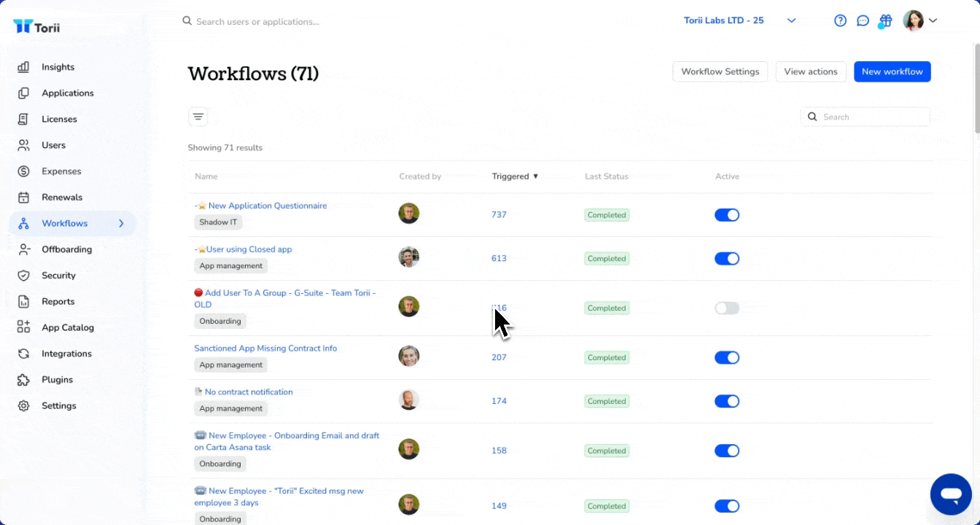Click the Search users or applications field
The height and width of the screenshot is (525, 980).
(x=257, y=22)
